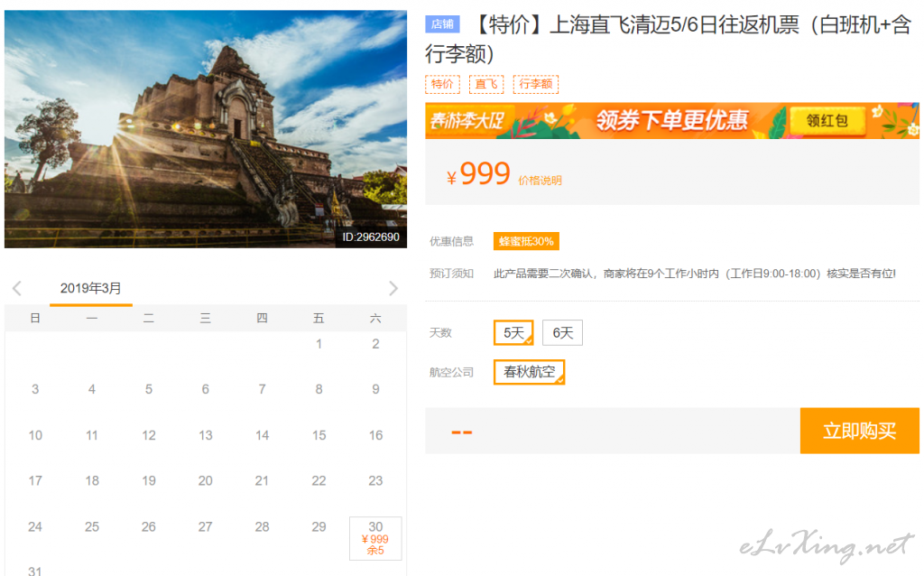Open the 春游季大促 promotion banner
Viewport: 924px width, 576px height.
[672, 121]
